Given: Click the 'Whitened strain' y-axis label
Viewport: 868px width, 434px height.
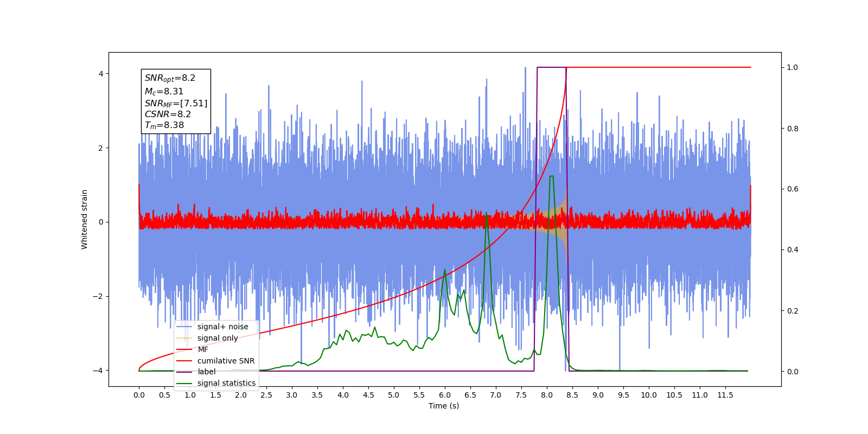Looking at the screenshot, I should point(84,219).
